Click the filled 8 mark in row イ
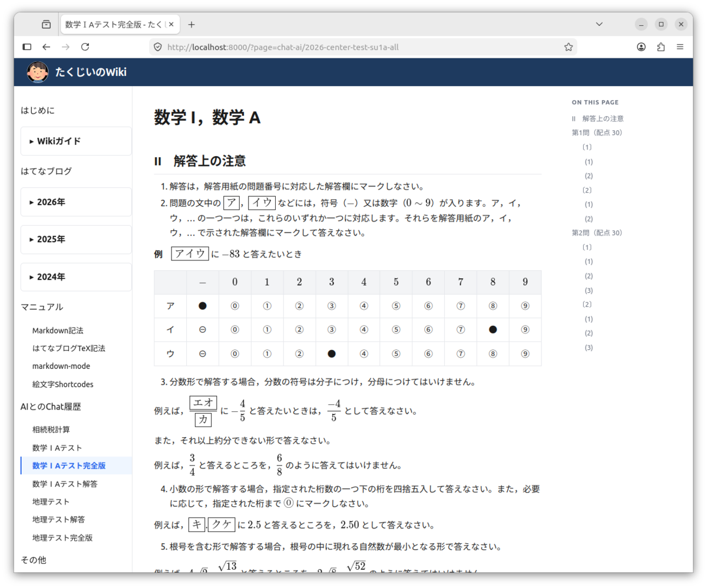Image resolution: width=707 pixels, height=588 pixels. click(493, 329)
